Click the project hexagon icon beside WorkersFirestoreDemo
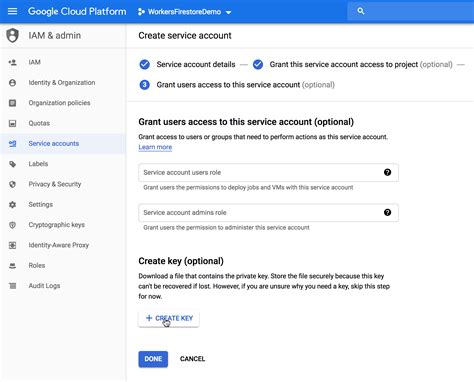474x382 pixels. pos(141,12)
